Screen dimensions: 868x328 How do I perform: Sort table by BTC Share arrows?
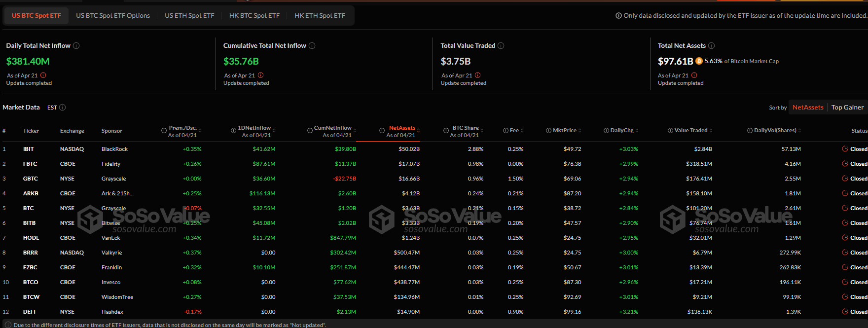(x=482, y=131)
